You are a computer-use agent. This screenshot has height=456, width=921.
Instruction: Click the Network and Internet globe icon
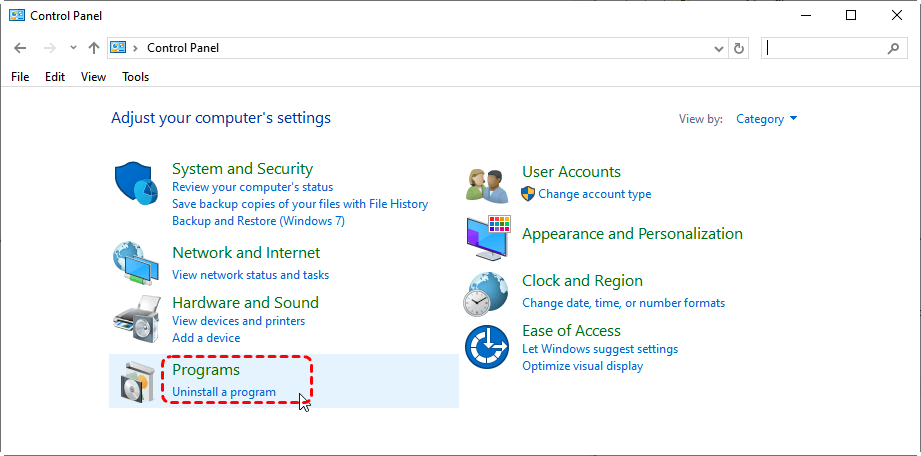point(135,262)
